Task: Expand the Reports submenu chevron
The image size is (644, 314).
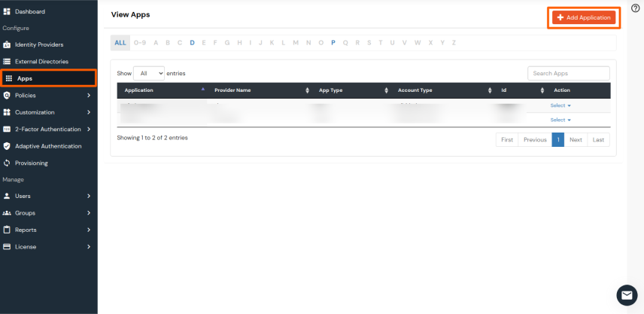Action: [89, 230]
